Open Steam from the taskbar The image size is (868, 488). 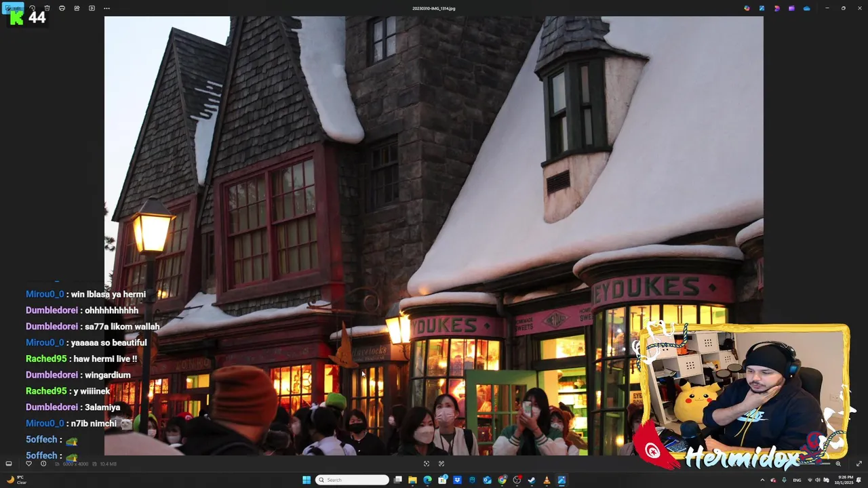click(x=532, y=480)
